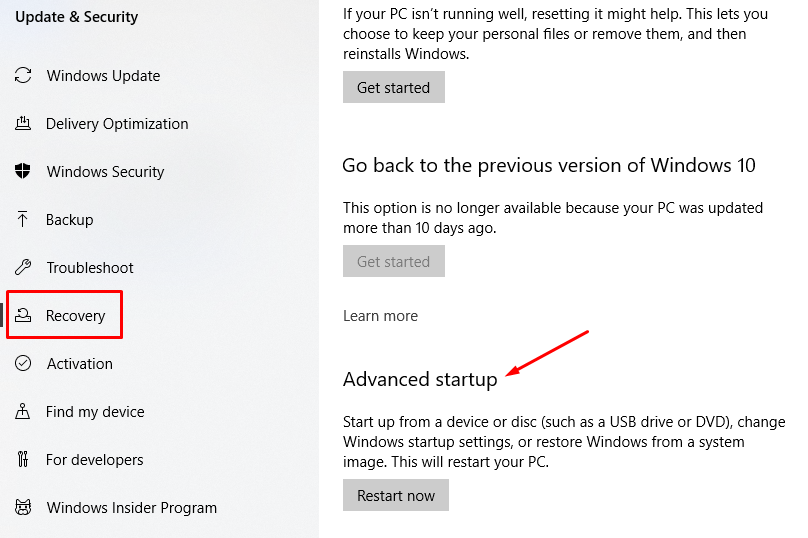
Task: Click the Advanced startup heading
Action: pyautogui.click(x=420, y=380)
